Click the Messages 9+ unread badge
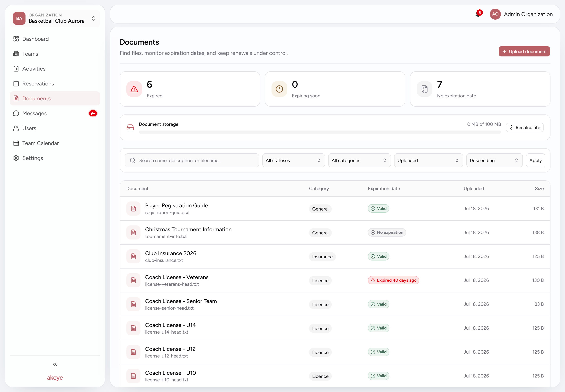Image resolution: width=565 pixels, height=392 pixels. [93, 113]
